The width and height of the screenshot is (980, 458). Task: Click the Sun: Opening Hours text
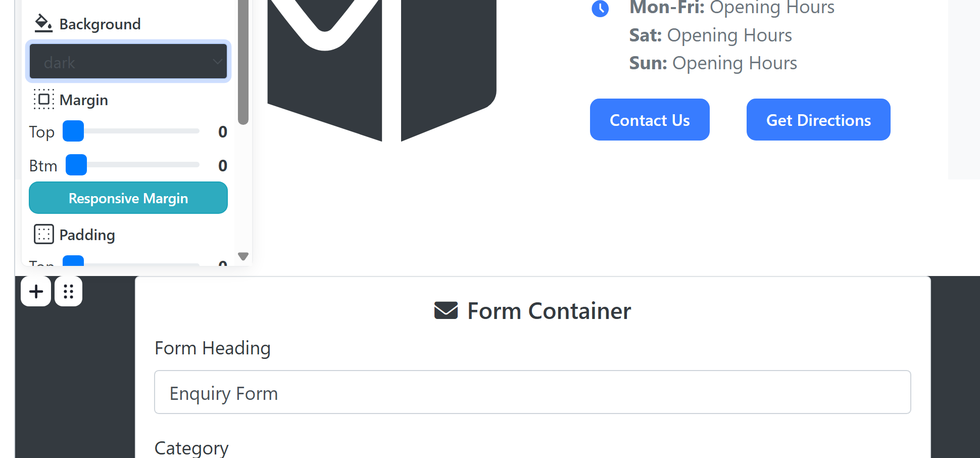(713, 63)
